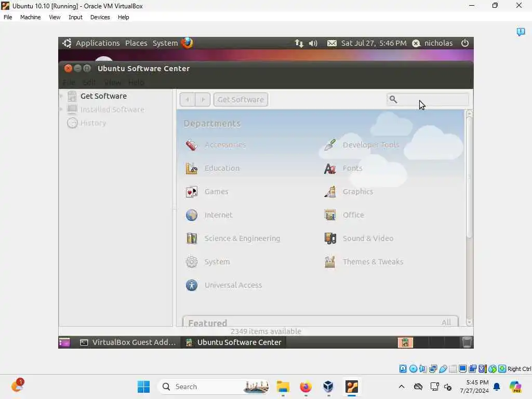Open the Accessories department icon
The image size is (532, 399).
tap(192, 145)
